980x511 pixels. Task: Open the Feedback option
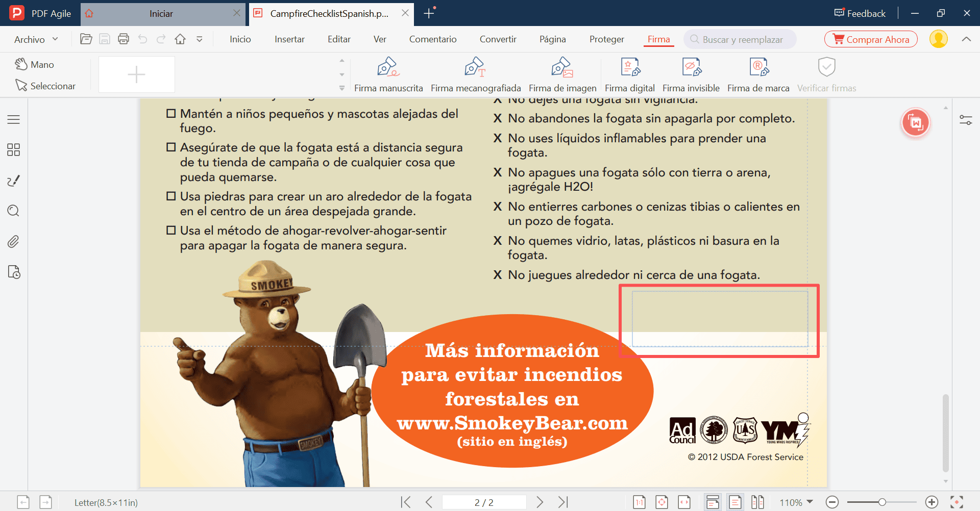[859, 13]
